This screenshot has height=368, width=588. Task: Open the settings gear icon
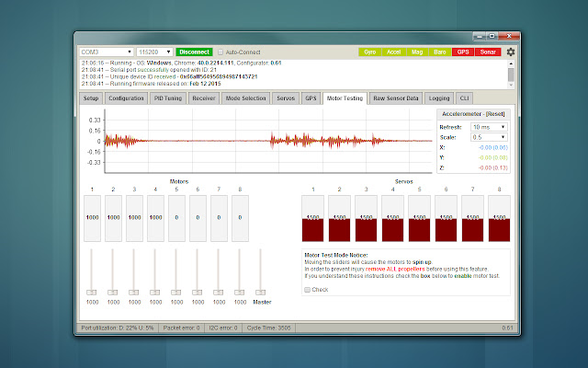click(x=511, y=52)
